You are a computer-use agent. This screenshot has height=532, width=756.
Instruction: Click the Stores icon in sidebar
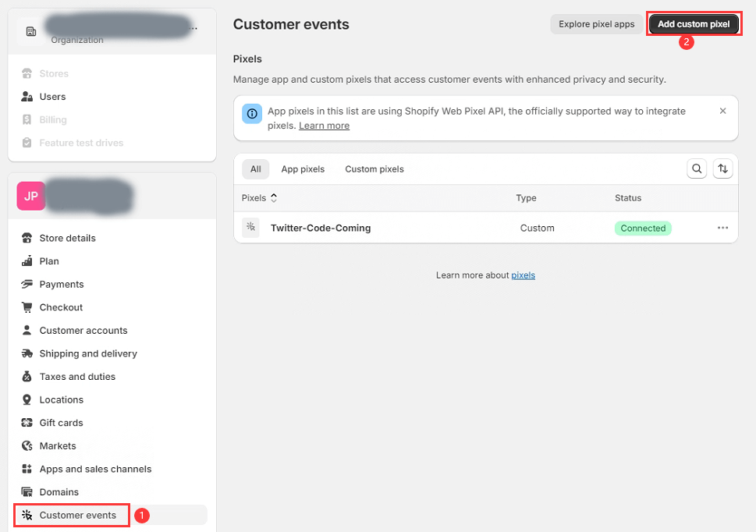(x=27, y=73)
